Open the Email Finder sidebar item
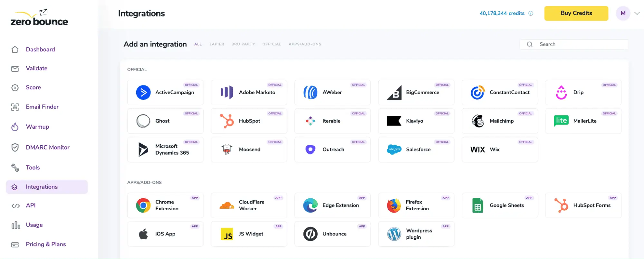 [42, 107]
